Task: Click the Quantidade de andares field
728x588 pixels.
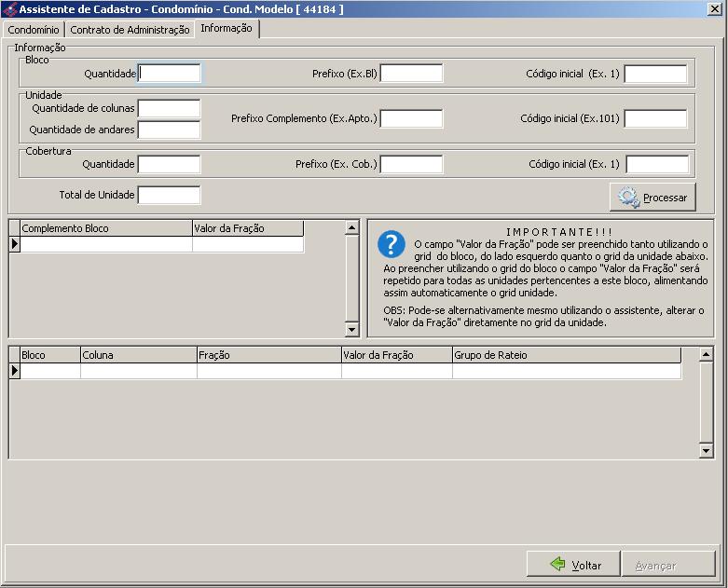Action: (169, 130)
